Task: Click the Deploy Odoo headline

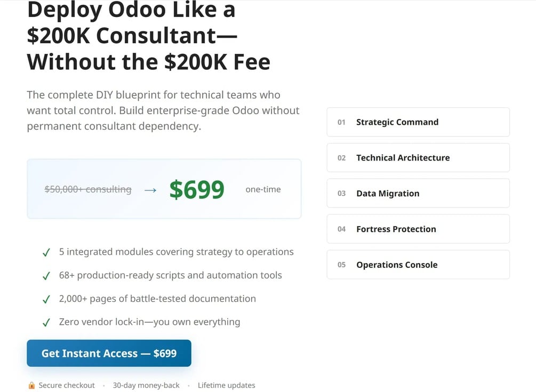Action: tap(148, 36)
